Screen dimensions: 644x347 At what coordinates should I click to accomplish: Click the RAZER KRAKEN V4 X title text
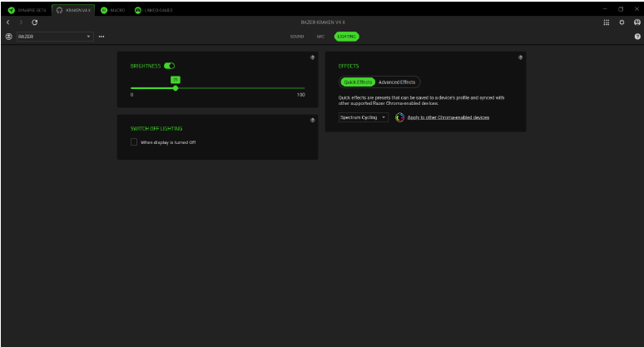(x=323, y=22)
